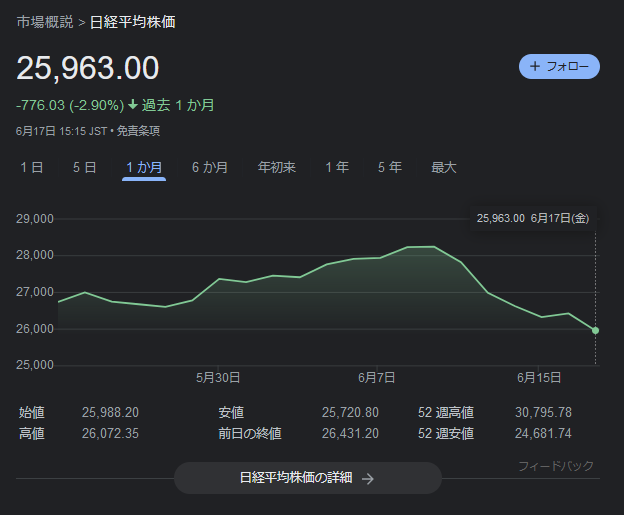This screenshot has width=624, height=515.
Task: Click the 25,000 y-axis label
Action: pos(35,365)
